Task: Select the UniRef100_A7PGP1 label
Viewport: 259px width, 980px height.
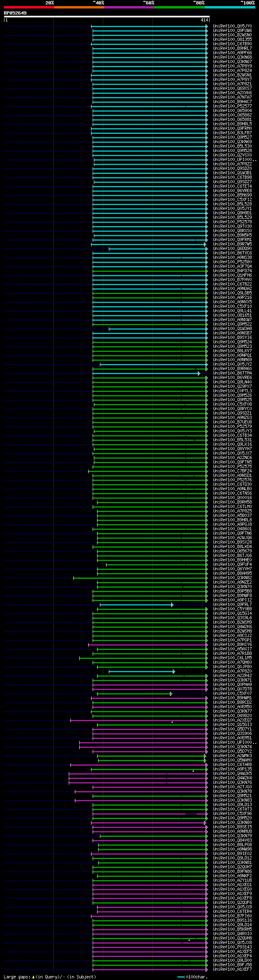Action: [x=232, y=640]
